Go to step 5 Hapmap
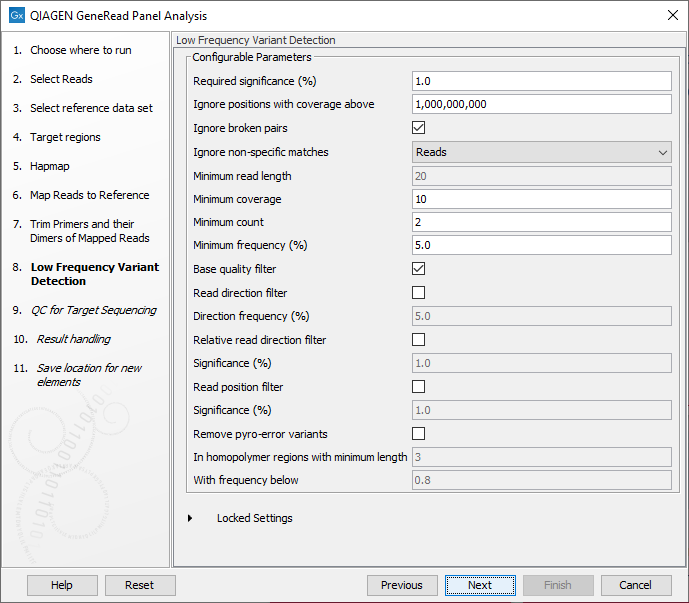This screenshot has width=689, height=603. point(50,166)
